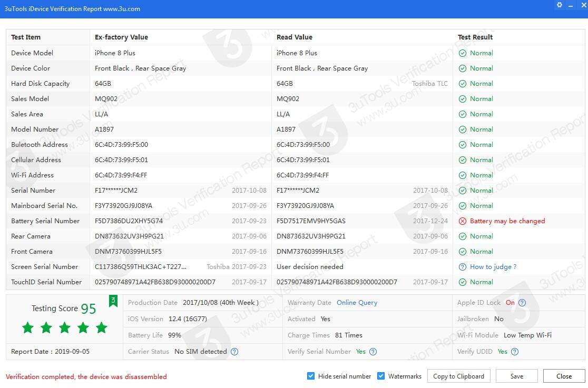The image size is (588, 388).
Task: Uncheck the Hide serial number checkbox
Action: tap(311, 376)
